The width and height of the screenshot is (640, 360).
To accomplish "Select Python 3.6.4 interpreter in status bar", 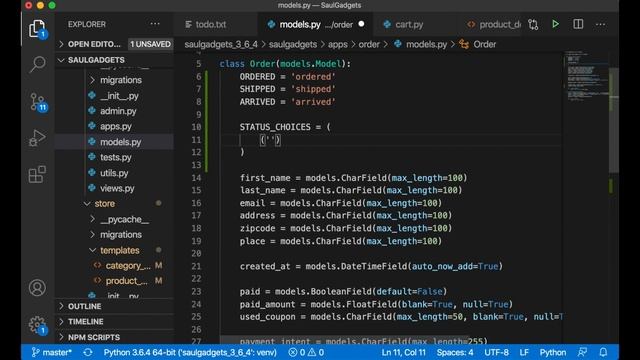I will [x=190, y=352].
